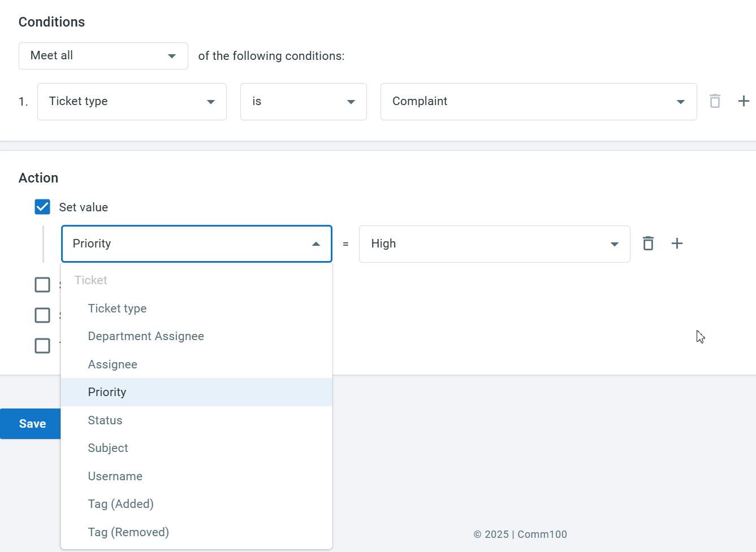Add a new condition with plus icon
756x552 pixels.
point(744,101)
